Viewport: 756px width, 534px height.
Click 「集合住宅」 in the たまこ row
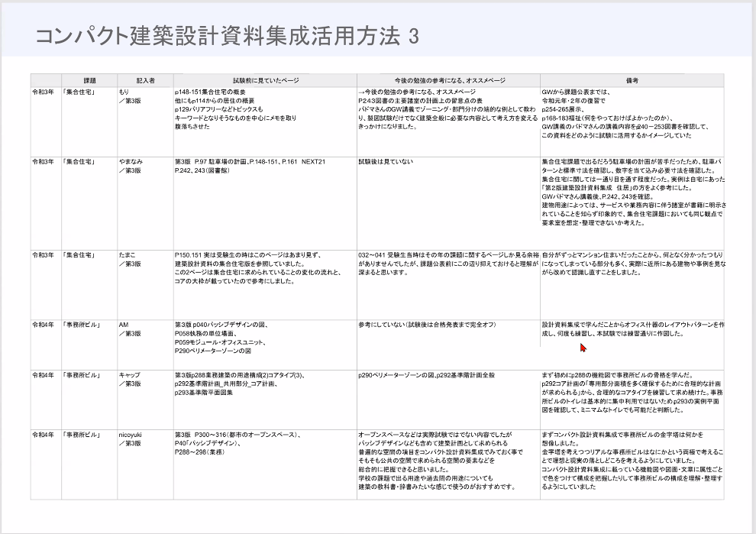coord(79,254)
